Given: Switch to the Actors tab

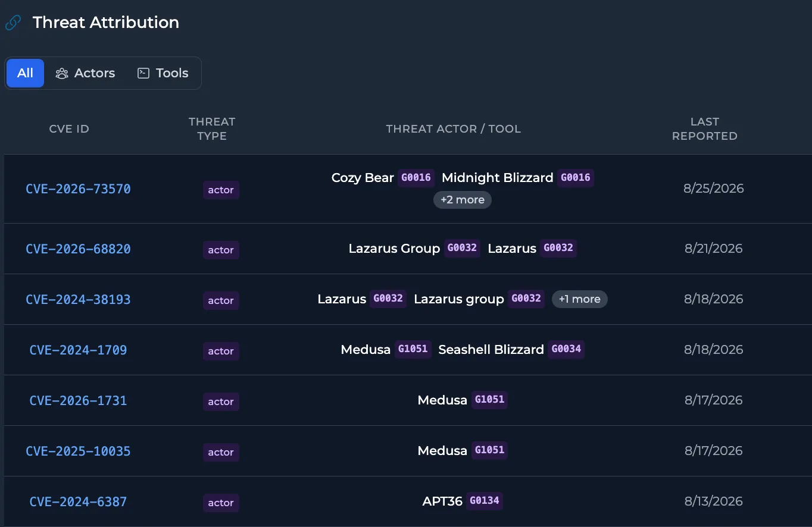Looking at the screenshot, I should pos(85,73).
